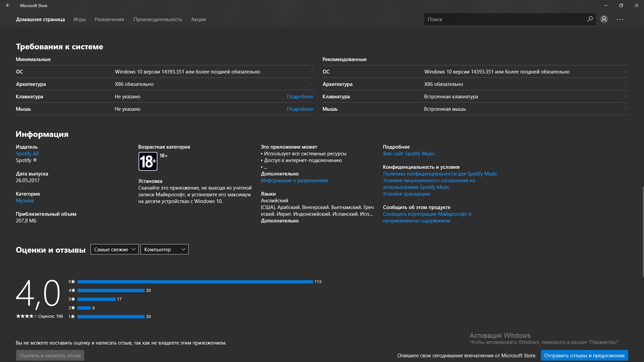Click the 5-star rating bar with 113
Image resolution: width=644 pixels, height=362 pixels.
tap(195, 282)
